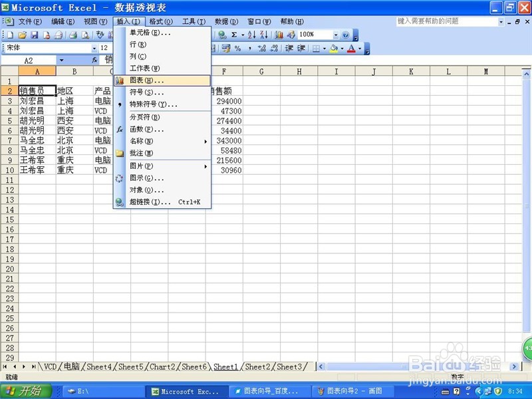Click the AutoSum sigma icon

click(x=234, y=35)
